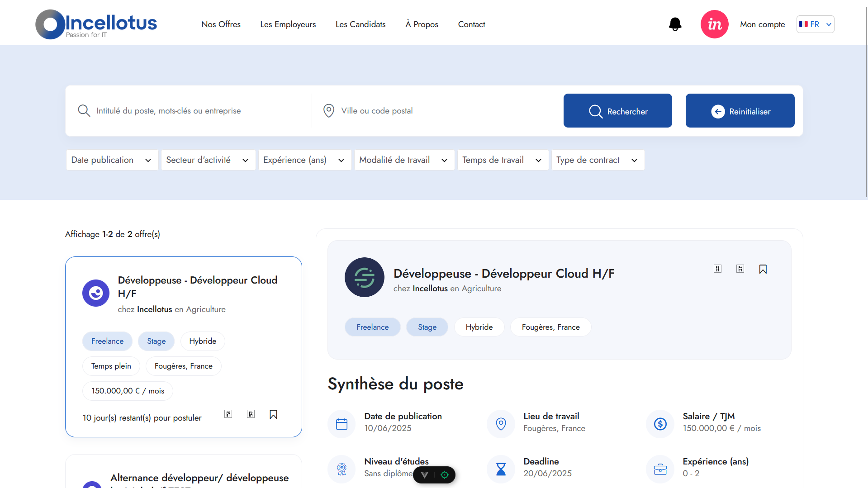Open the FR language selector
868x488 pixels.
tap(815, 24)
